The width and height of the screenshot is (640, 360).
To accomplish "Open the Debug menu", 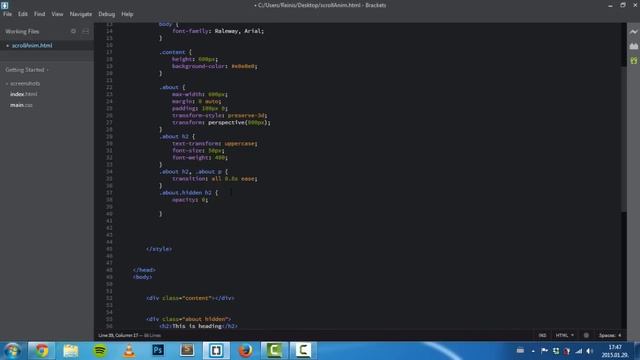I will click(x=107, y=14).
